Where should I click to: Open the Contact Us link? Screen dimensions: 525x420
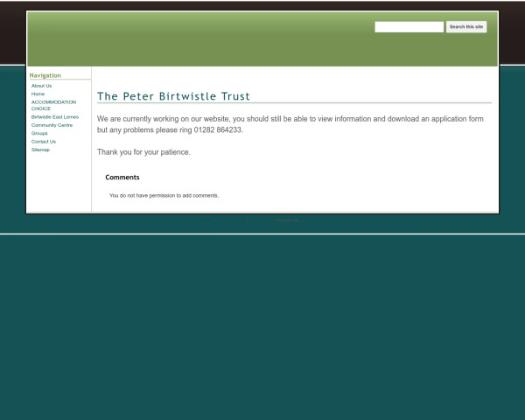click(44, 142)
